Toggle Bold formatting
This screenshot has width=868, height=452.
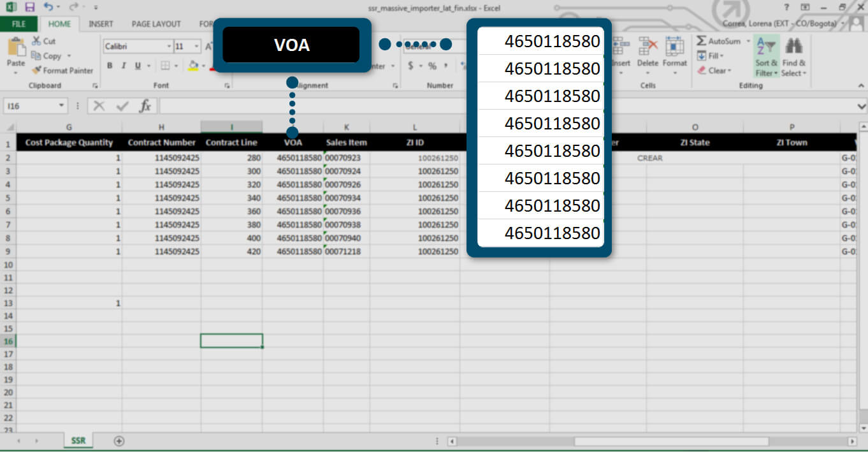pyautogui.click(x=110, y=66)
